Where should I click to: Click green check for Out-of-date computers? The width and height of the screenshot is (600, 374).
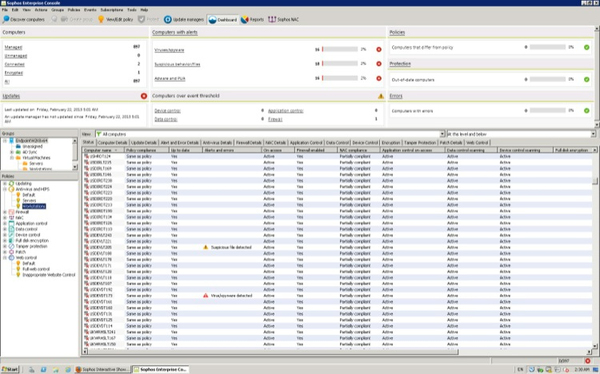tap(587, 80)
